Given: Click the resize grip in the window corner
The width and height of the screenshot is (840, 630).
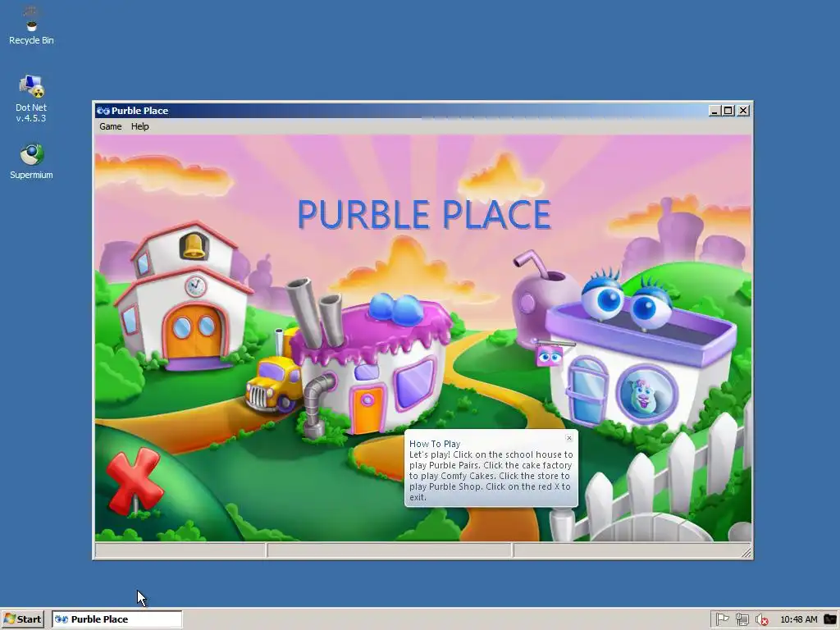Looking at the screenshot, I should 746,552.
